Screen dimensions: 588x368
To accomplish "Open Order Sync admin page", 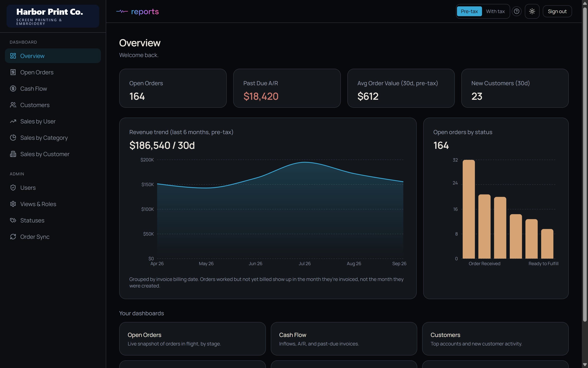I will (53, 237).
